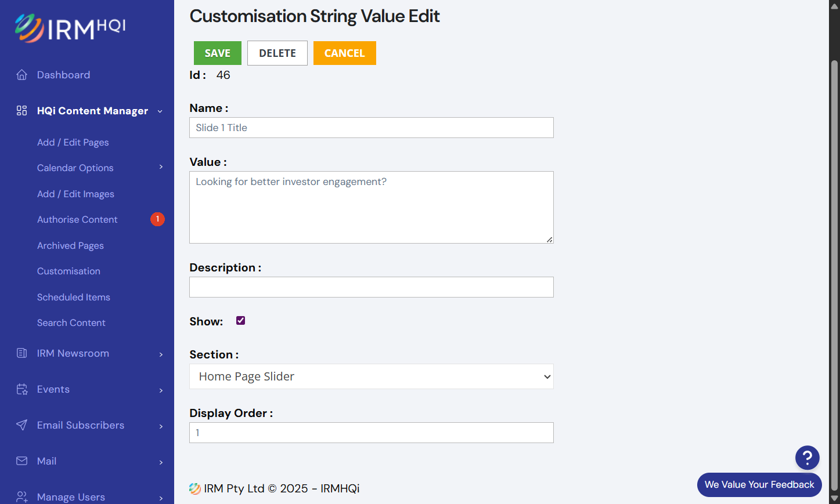Click the Authorise Content notification badge
Viewport: 840px width, 504px height.
pyautogui.click(x=157, y=219)
